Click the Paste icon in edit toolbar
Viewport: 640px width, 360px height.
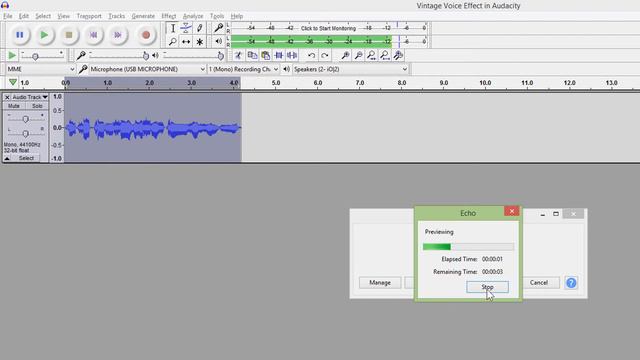[x=265, y=55]
